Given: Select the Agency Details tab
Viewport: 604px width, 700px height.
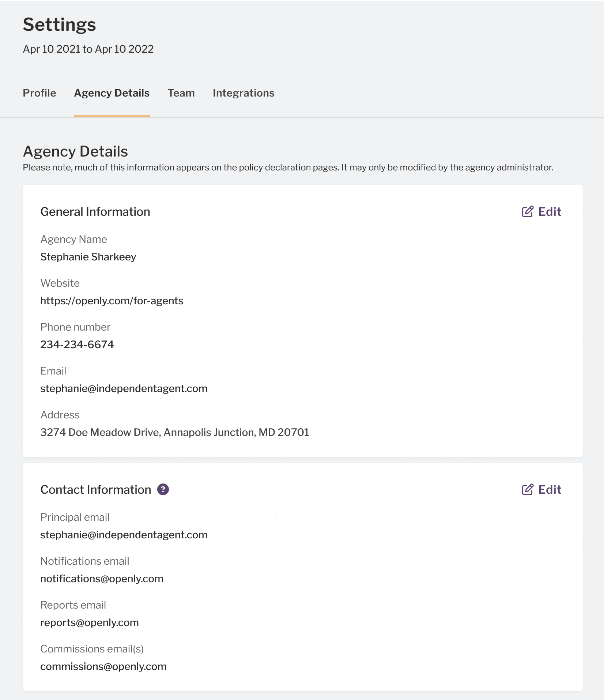Looking at the screenshot, I should pyautogui.click(x=112, y=93).
